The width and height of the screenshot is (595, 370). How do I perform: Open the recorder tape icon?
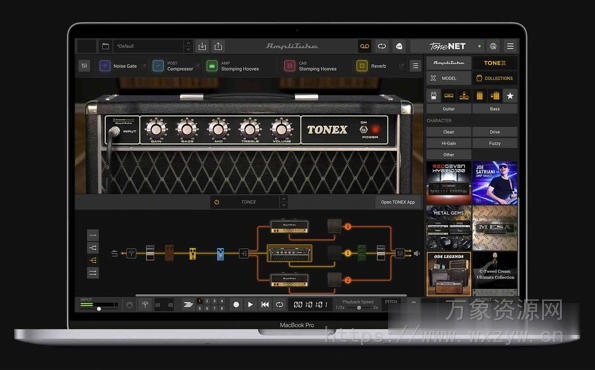click(x=365, y=46)
